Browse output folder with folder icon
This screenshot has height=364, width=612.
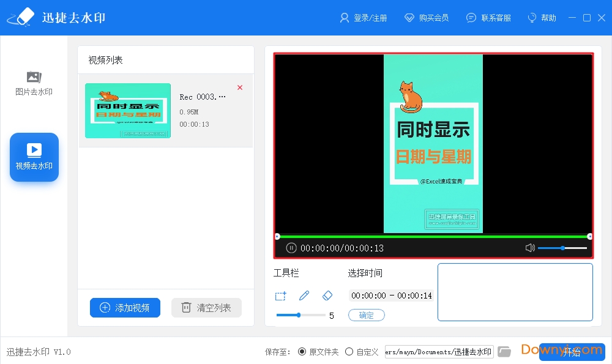(x=504, y=351)
